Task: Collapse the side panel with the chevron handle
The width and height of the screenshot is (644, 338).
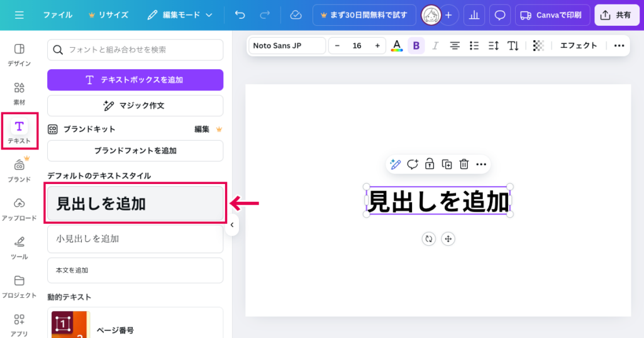Action: coord(231,225)
